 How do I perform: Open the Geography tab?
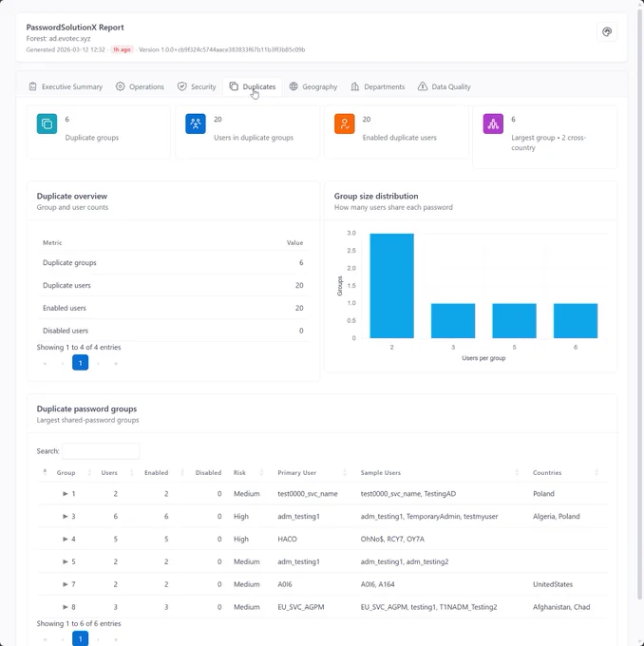(313, 86)
